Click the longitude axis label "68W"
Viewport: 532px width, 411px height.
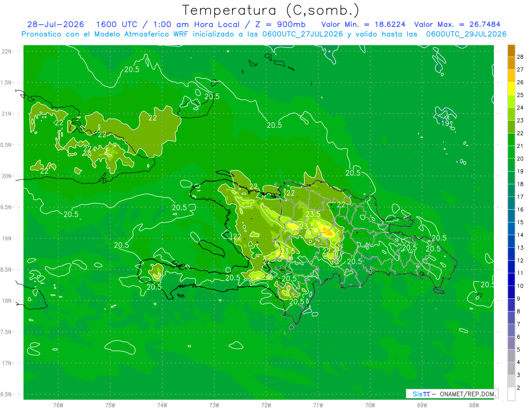474,405
